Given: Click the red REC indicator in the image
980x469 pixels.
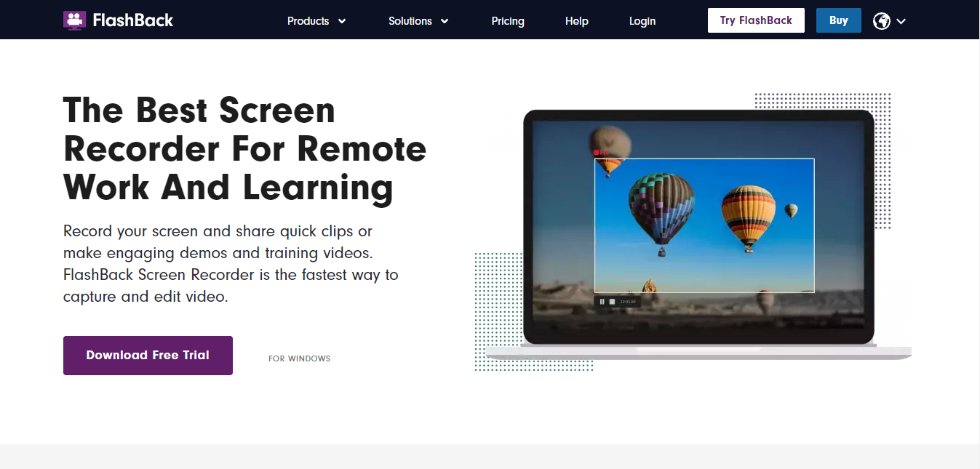Looking at the screenshot, I should pyautogui.click(x=600, y=153).
